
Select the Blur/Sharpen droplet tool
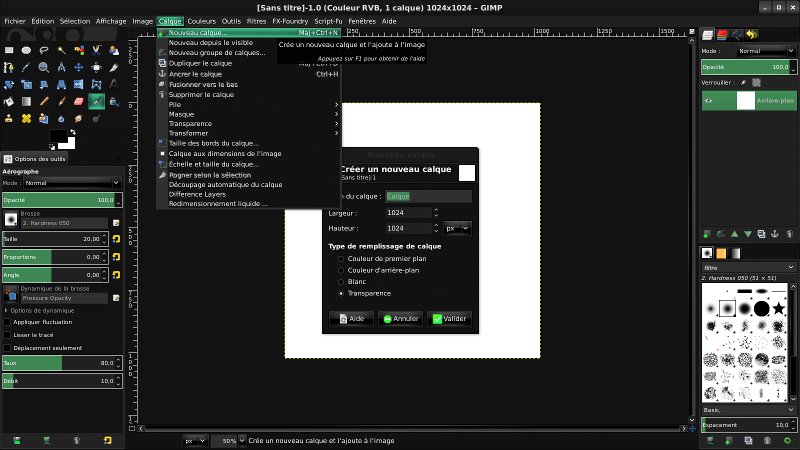coord(61,118)
